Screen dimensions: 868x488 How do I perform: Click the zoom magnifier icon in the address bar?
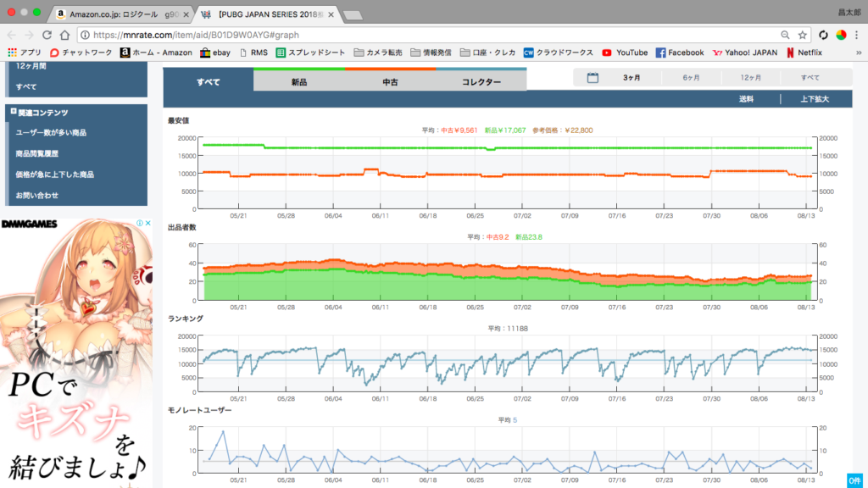[x=785, y=35]
